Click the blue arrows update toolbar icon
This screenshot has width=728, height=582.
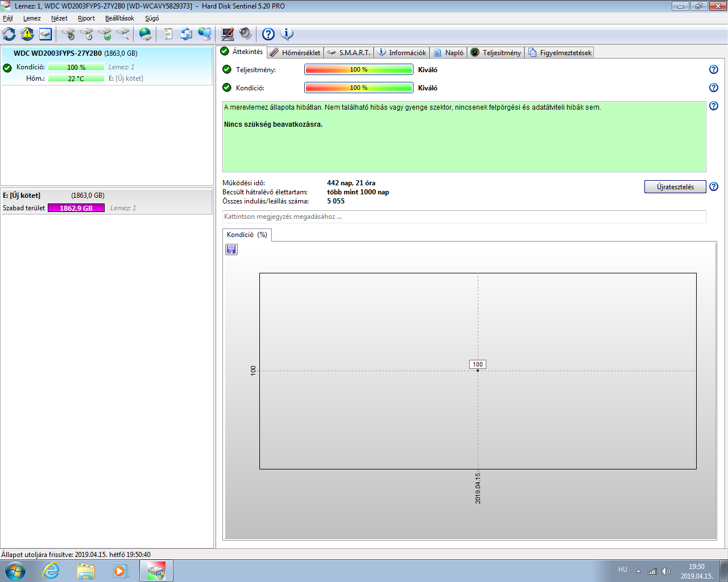(x=186, y=34)
